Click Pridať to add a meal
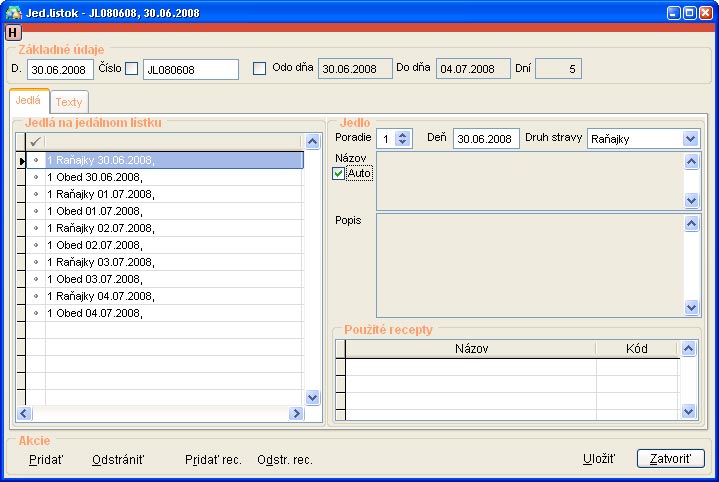The height and width of the screenshot is (482, 719). 46,459
